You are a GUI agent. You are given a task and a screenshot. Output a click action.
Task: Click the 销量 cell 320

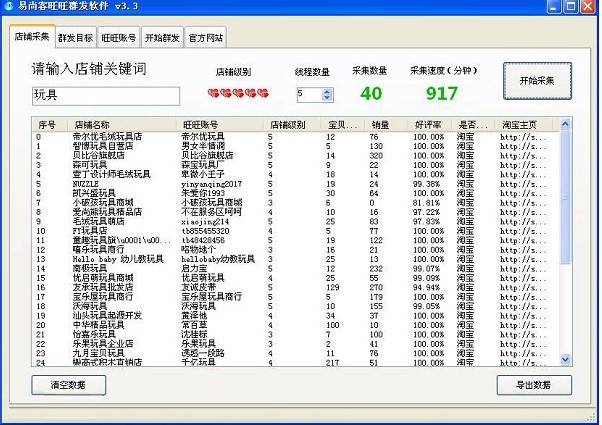tap(376, 155)
